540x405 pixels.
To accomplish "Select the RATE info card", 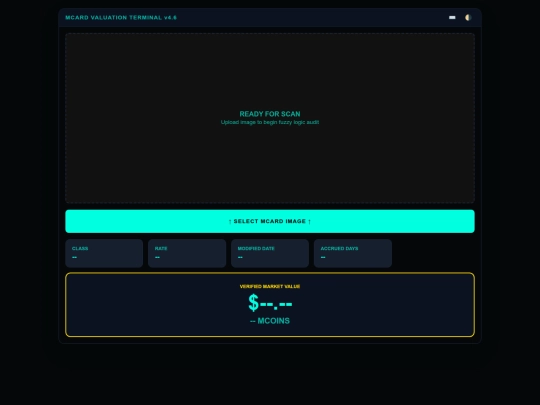I will pyautogui.click(x=187, y=253).
